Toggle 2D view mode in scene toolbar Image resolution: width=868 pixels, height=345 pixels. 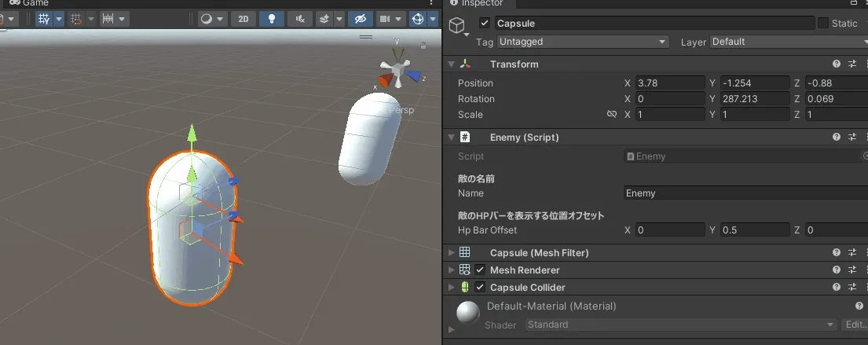coord(244,19)
